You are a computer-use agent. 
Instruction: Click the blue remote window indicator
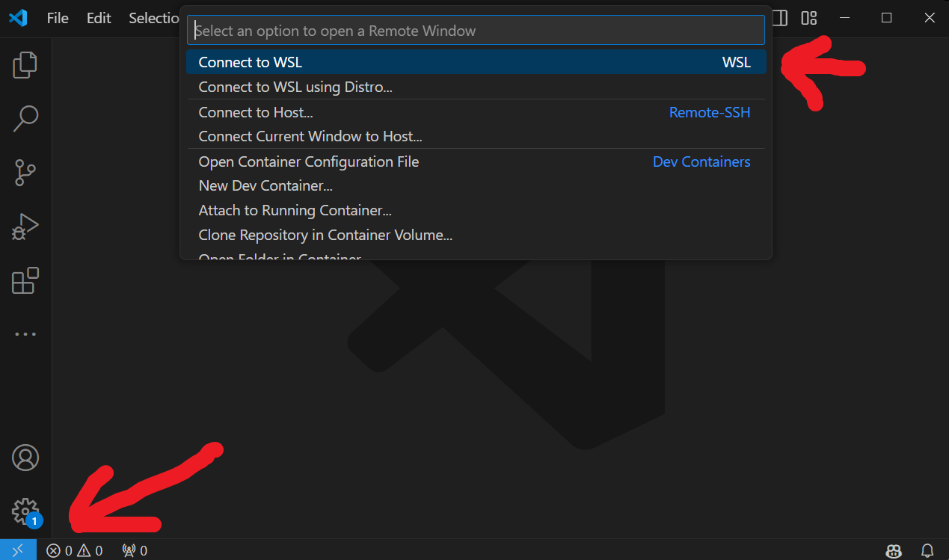point(18,550)
